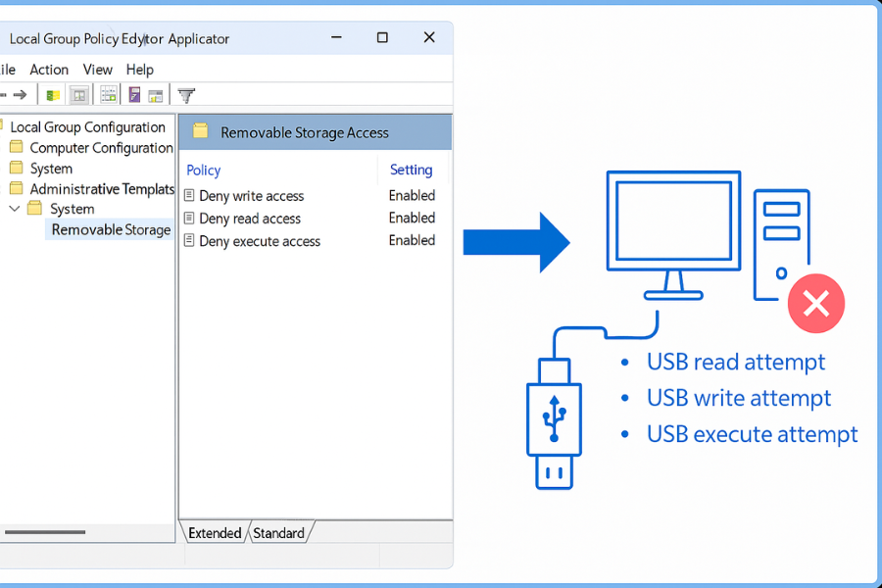Click the Back navigation arrow
The image size is (882, 588).
click(4, 94)
